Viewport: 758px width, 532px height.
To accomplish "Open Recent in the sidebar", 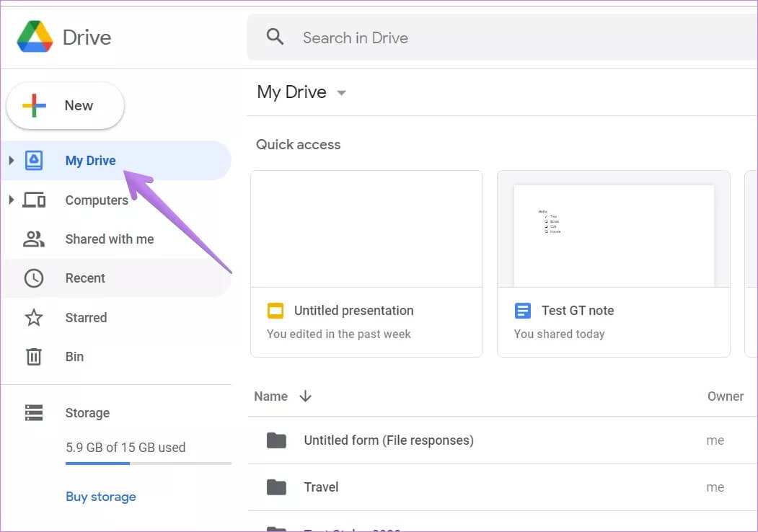I will [x=85, y=278].
